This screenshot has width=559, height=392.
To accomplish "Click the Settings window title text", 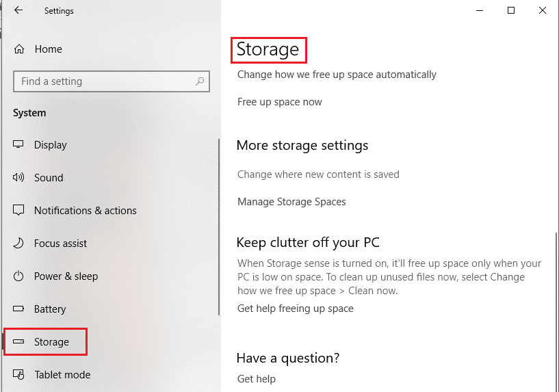I will (x=59, y=11).
